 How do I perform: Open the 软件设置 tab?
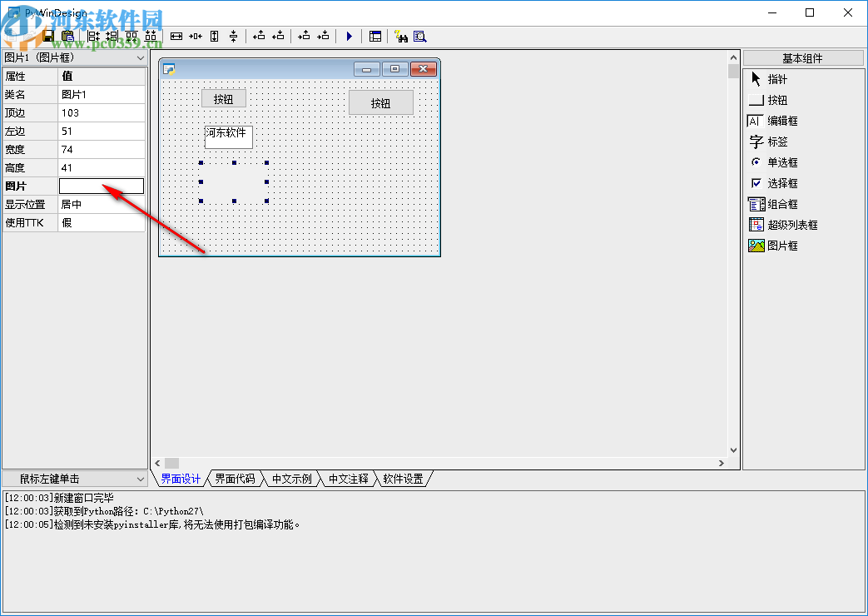tap(403, 479)
